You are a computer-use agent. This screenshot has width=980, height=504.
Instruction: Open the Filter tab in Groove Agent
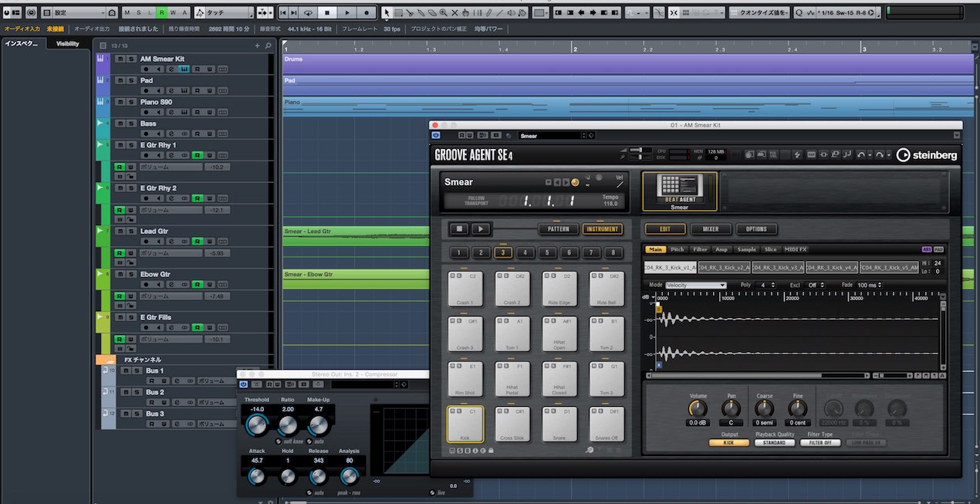click(x=701, y=249)
